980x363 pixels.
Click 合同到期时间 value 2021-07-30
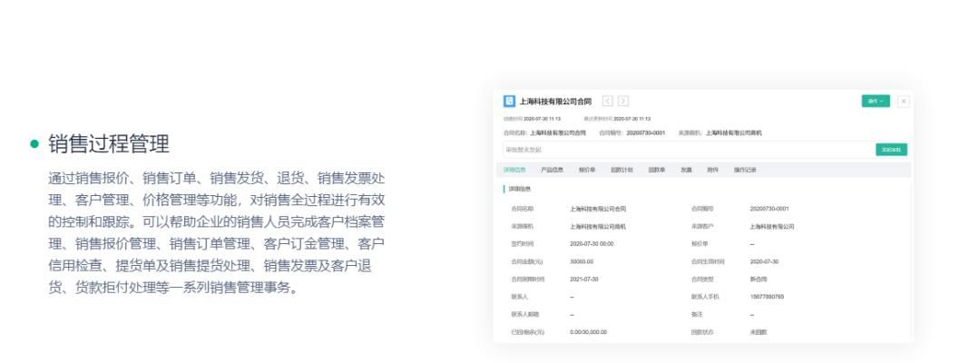point(584,280)
